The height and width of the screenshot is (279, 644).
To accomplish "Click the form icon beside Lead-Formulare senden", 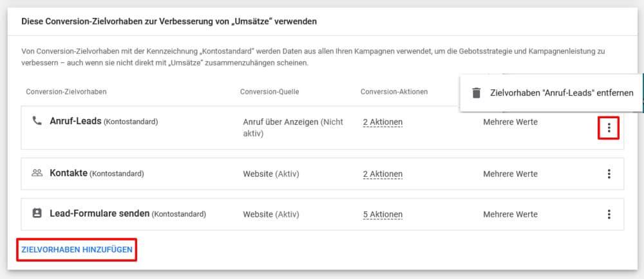I will click(37, 213).
